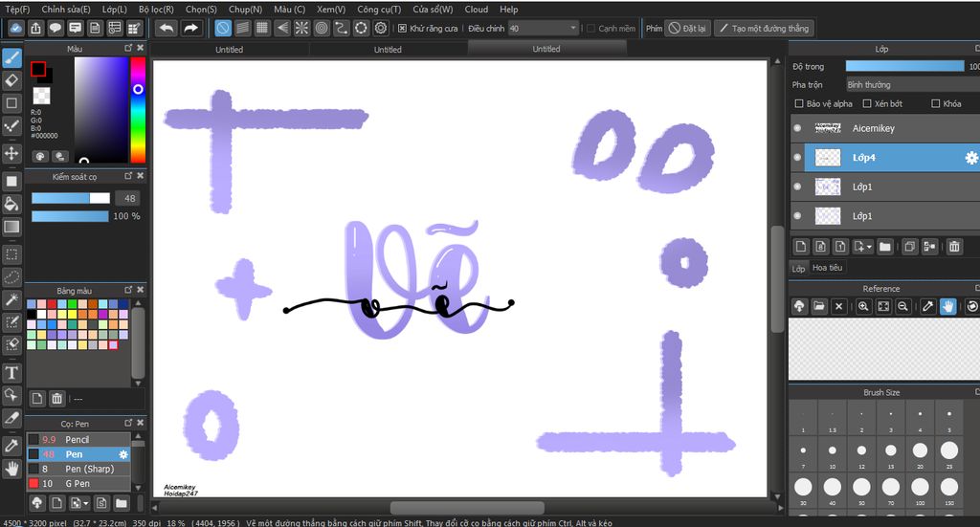Enable the parallel lines snap guide
This screenshot has width=980, height=527.
point(242,28)
